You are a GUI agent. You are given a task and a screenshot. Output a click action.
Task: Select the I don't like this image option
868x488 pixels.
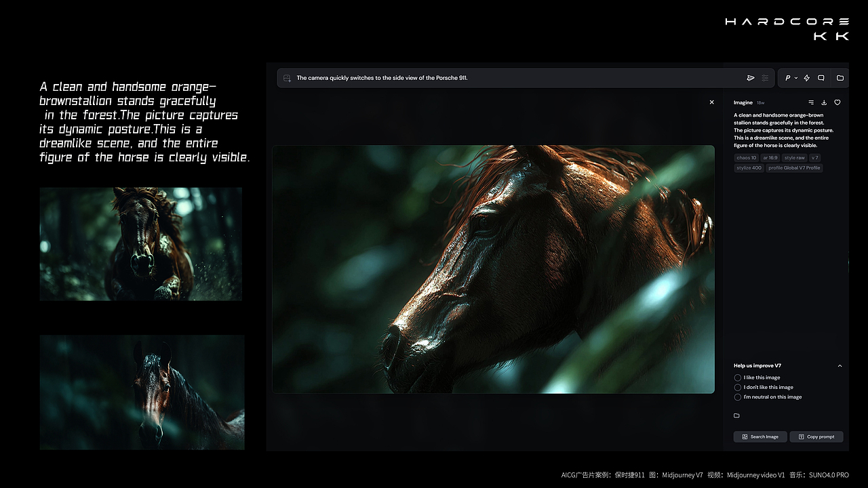pyautogui.click(x=764, y=387)
